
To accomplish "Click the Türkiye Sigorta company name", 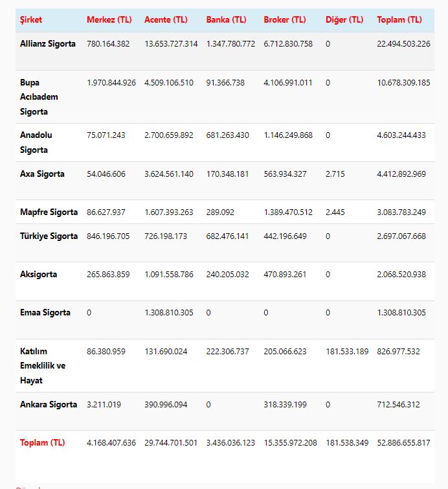I will [49, 236].
